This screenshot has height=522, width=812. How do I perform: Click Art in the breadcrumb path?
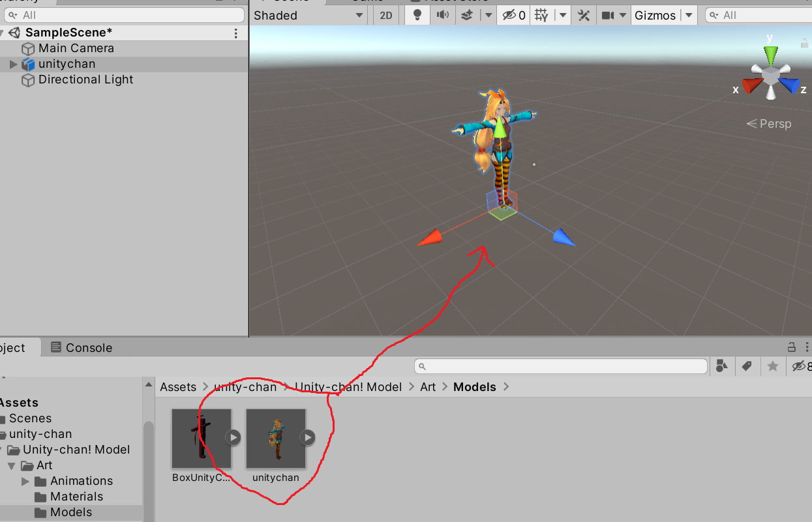click(428, 387)
